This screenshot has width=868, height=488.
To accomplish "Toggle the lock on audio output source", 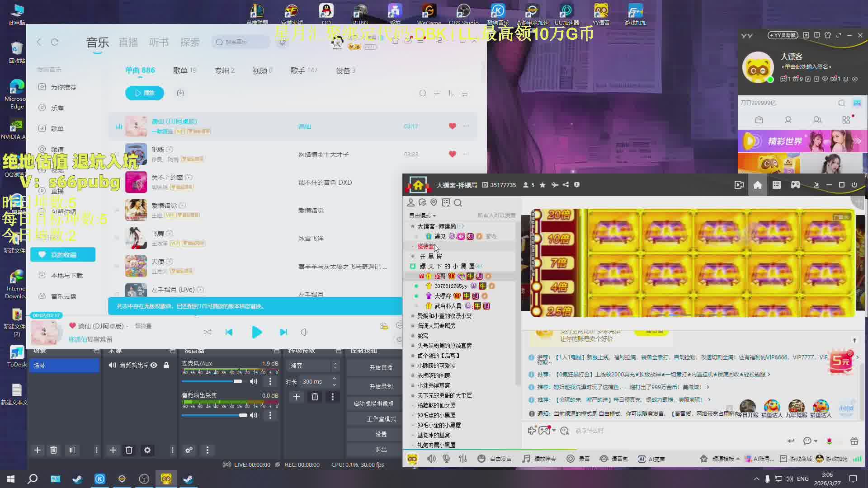I will [x=166, y=365].
